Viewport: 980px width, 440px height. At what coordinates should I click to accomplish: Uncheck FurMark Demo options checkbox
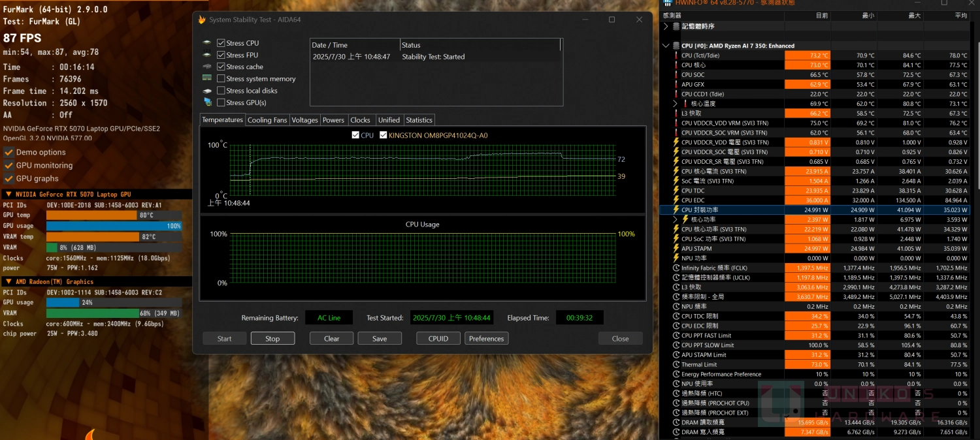(x=8, y=152)
